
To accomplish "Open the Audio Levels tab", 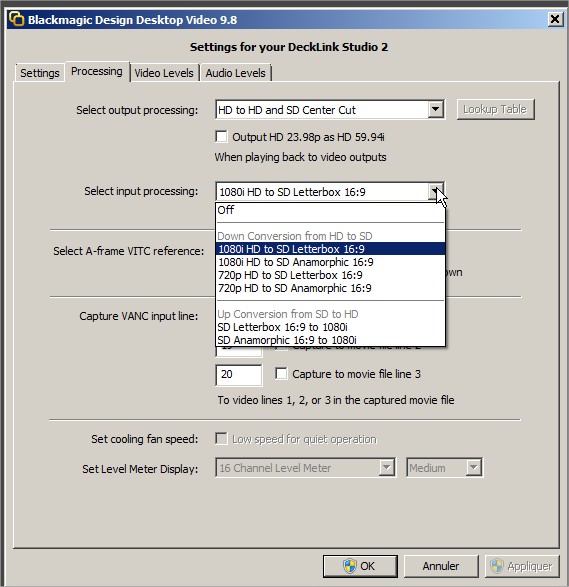I will 235,73.
